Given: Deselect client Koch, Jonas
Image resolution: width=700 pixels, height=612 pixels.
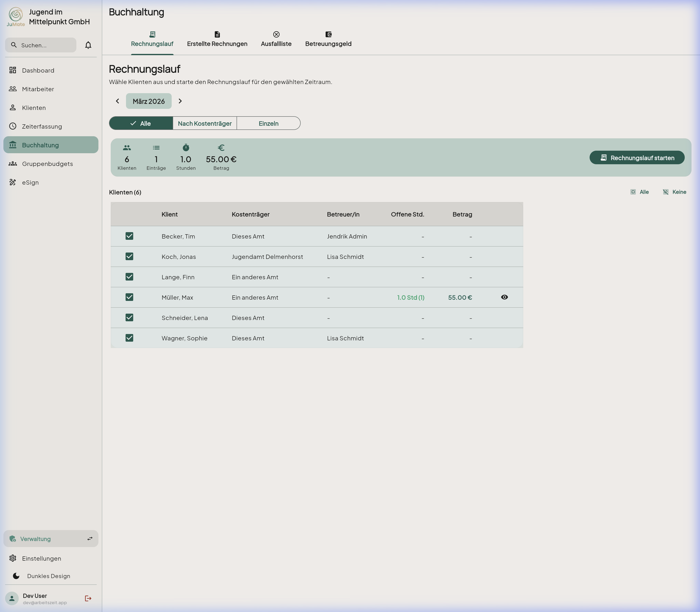Looking at the screenshot, I should point(129,257).
